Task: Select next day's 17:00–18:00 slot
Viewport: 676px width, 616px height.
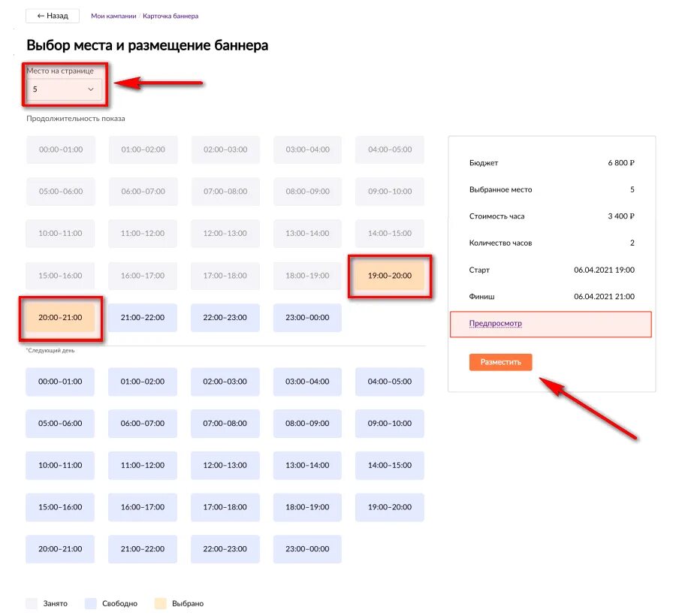Action: click(225, 507)
